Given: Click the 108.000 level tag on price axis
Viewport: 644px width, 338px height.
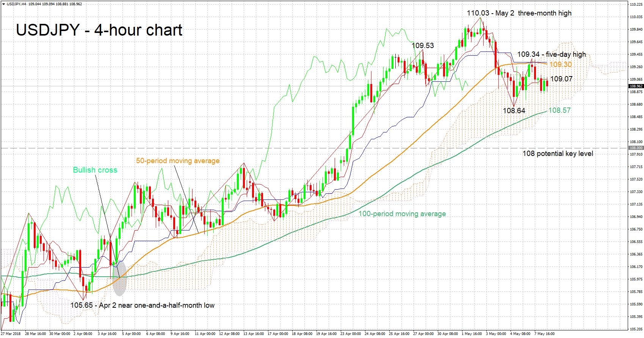Looking at the screenshot, I should coord(636,148).
